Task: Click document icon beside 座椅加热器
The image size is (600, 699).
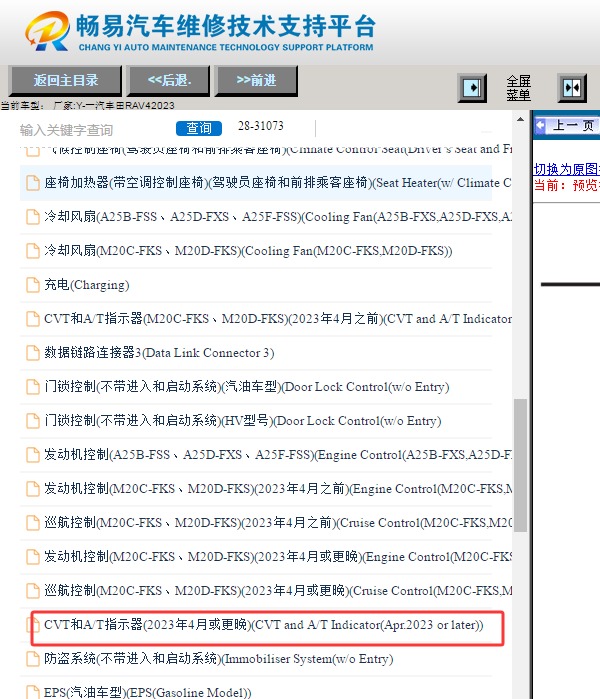Action: click(33, 183)
